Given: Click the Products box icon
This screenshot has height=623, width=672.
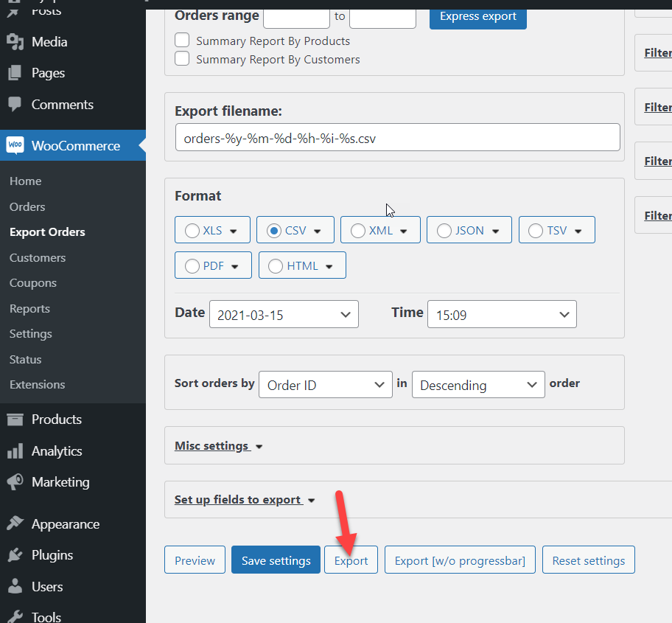Looking at the screenshot, I should click(x=15, y=420).
